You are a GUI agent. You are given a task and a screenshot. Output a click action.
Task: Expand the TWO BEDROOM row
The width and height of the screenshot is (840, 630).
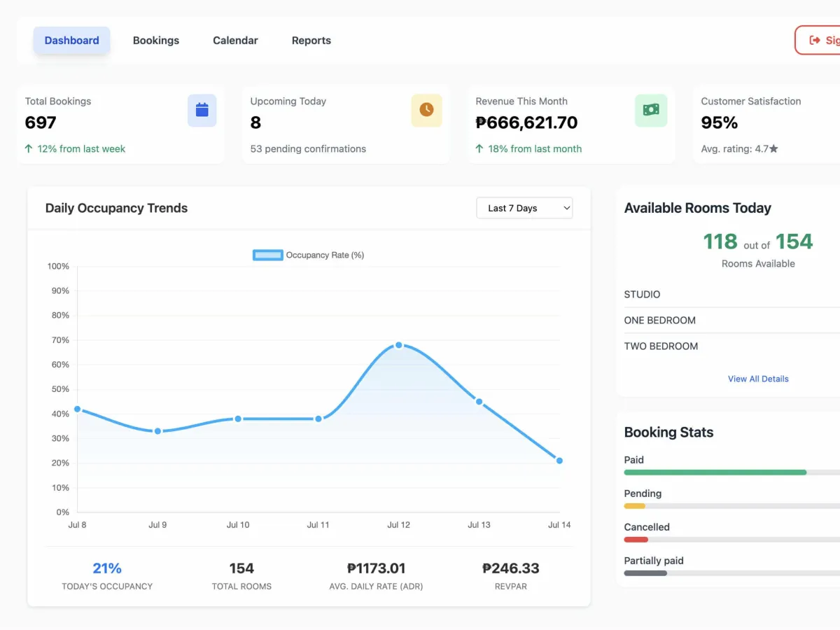pyautogui.click(x=728, y=346)
